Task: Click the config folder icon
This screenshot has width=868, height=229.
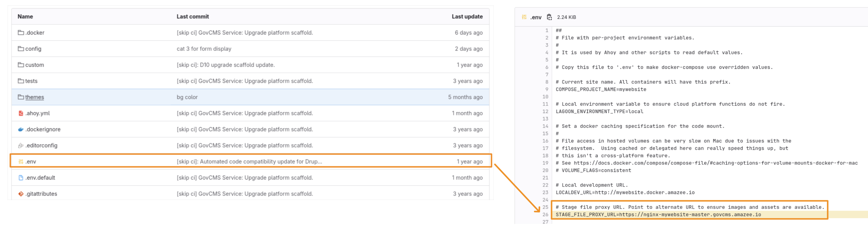Action: point(21,49)
